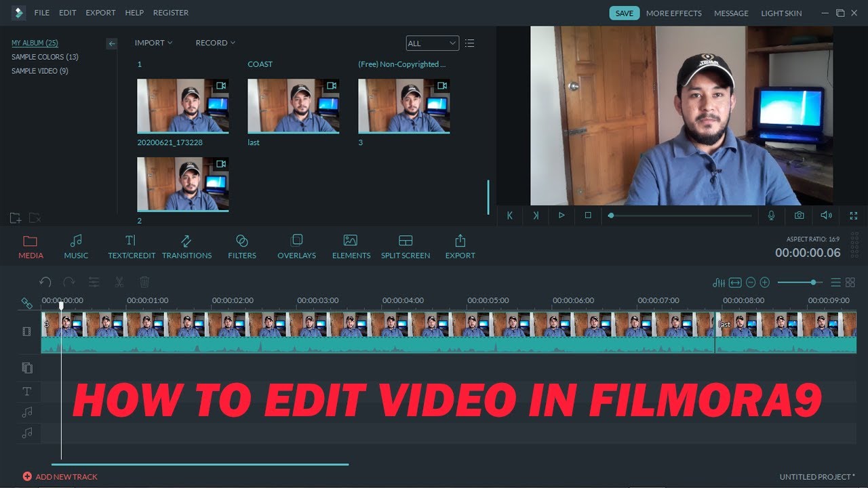Open the ALL filter combo box
Image resolution: width=868 pixels, height=488 pixels.
pyautogui.click(x=432, y=43)
